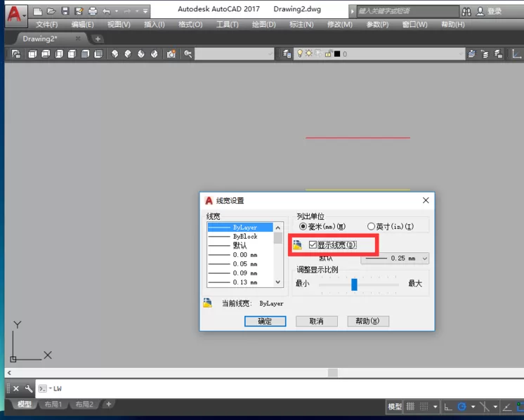Click the zoom previous icon
The image size is (524, 420).
coord(188,54)
